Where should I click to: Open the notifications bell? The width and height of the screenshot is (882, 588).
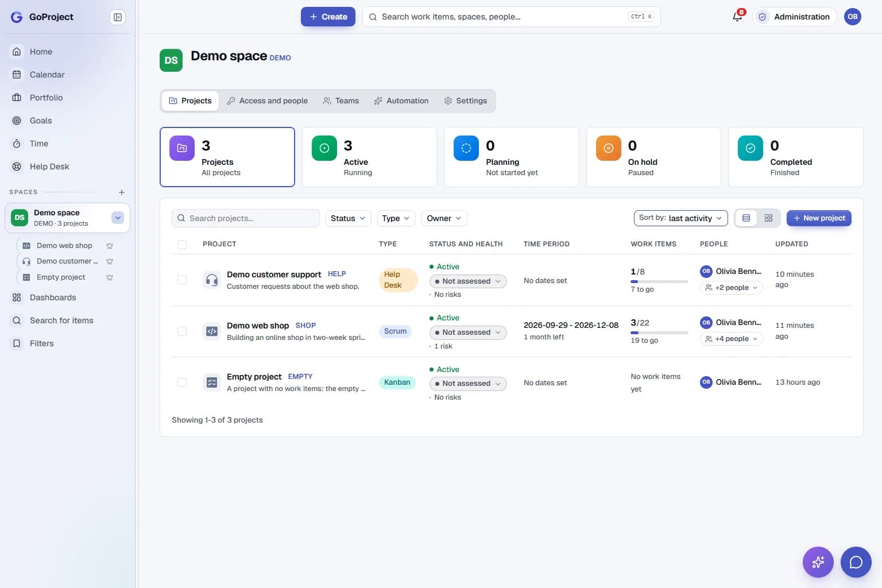point(737,17)
